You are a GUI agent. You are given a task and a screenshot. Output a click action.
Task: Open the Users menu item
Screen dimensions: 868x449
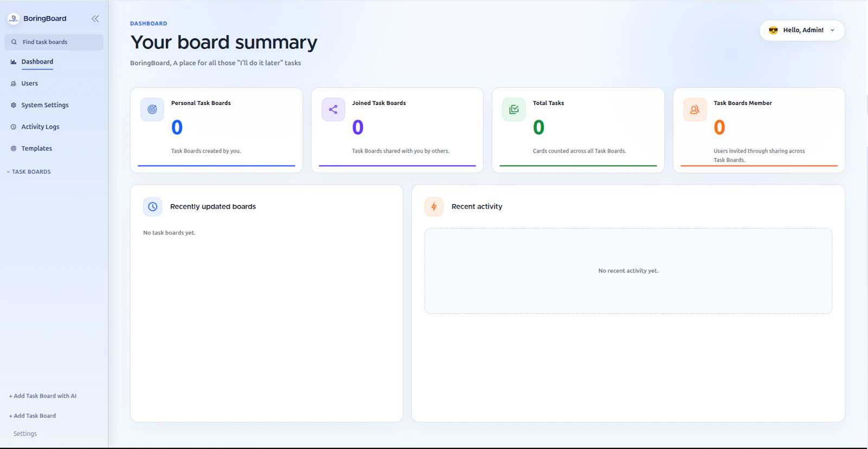coord(30,84)
